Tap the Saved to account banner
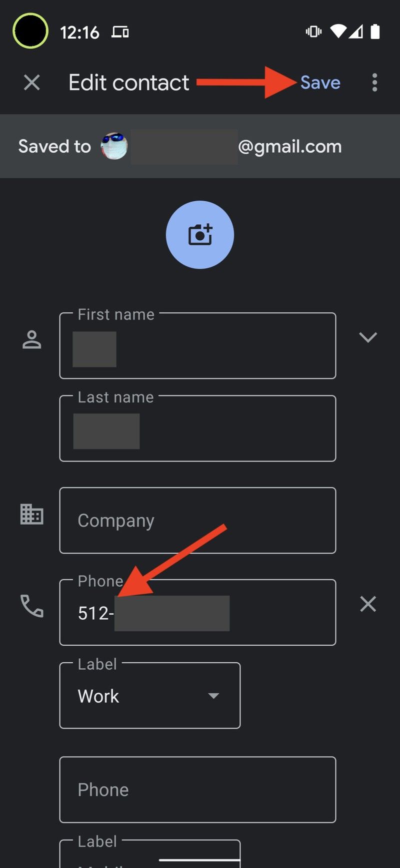Image resolution: width=400 pixels, height=868 pixels. (200, 146)
